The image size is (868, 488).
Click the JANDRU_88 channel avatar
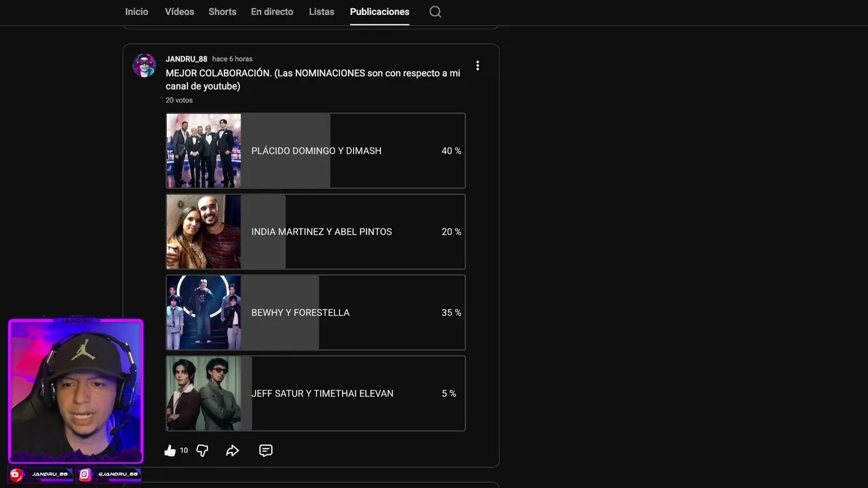[144, 66]
